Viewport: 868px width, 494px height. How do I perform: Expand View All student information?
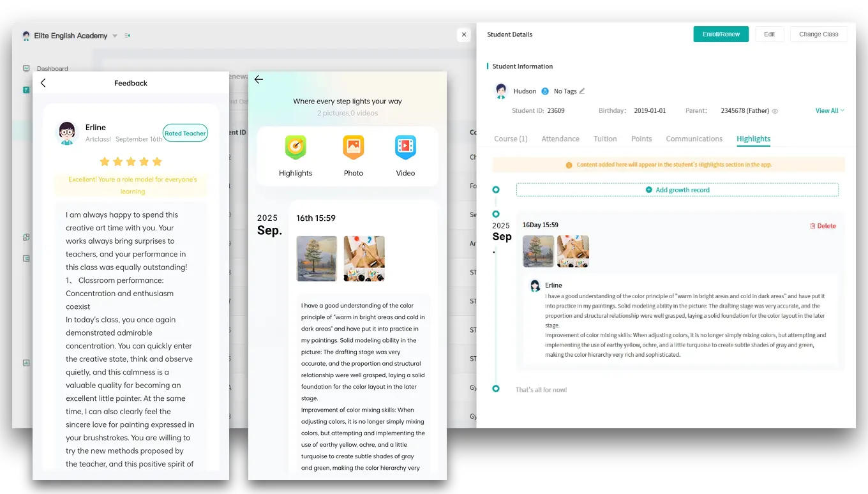point(829,110)
